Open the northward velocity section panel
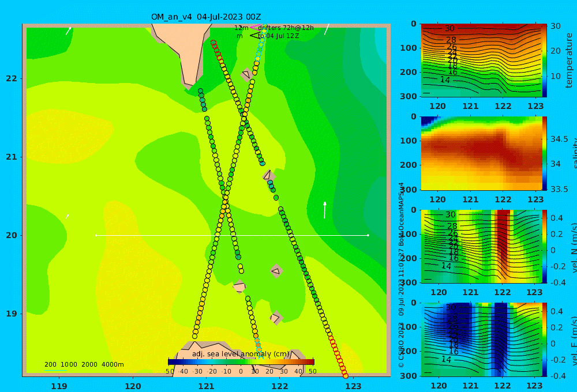 pos(481,247)
